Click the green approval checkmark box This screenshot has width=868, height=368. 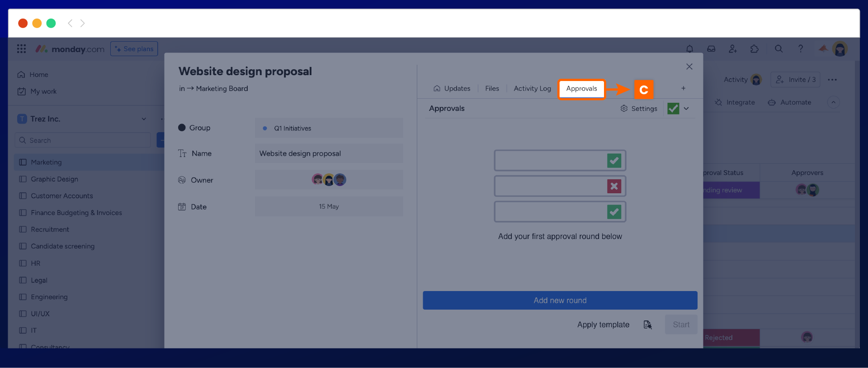tap(673, 109)
